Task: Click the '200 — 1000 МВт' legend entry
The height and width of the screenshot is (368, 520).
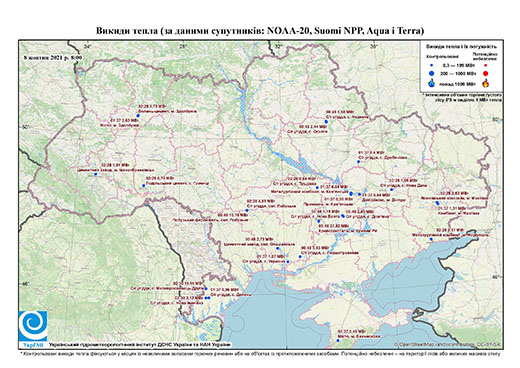Action: pyautogui.click(x=459, y=73)
